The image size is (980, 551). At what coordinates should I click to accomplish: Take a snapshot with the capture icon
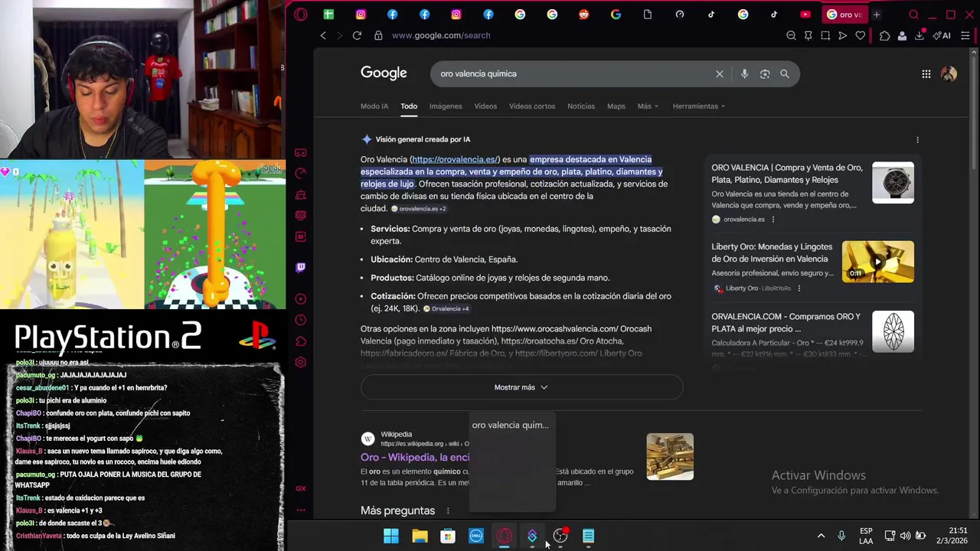tap(825, 35)
